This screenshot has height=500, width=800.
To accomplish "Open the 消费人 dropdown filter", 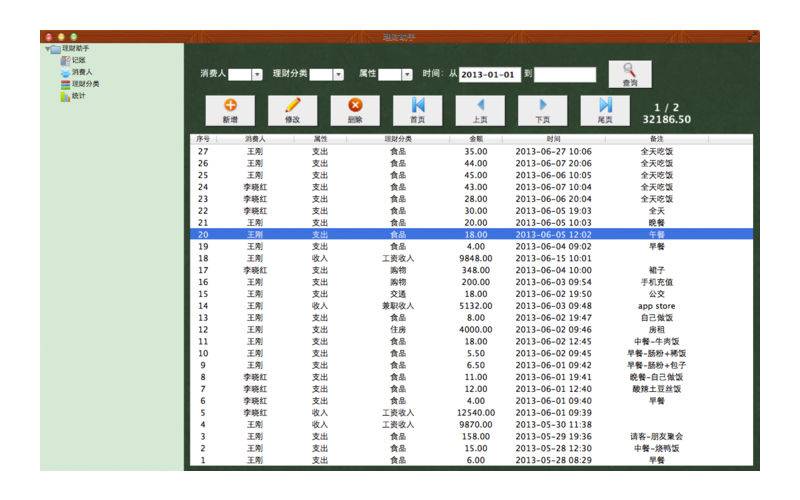I will pyautogui.click(x=256, y=74).
